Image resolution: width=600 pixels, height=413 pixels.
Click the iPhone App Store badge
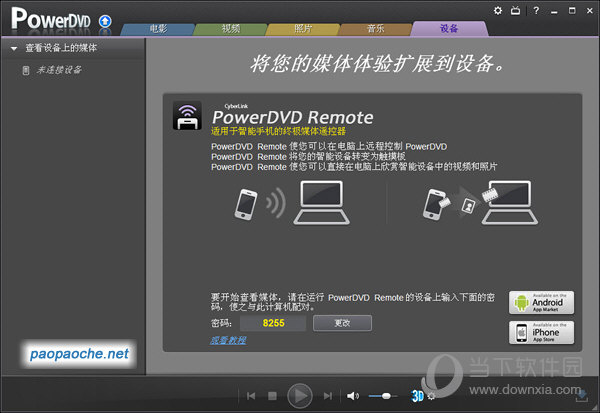click(541, 332)
